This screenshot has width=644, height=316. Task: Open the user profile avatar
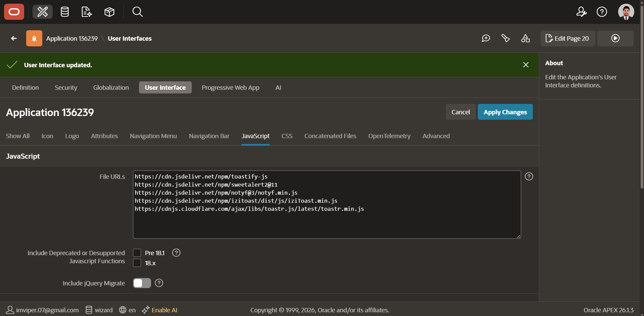coord(626,12)
